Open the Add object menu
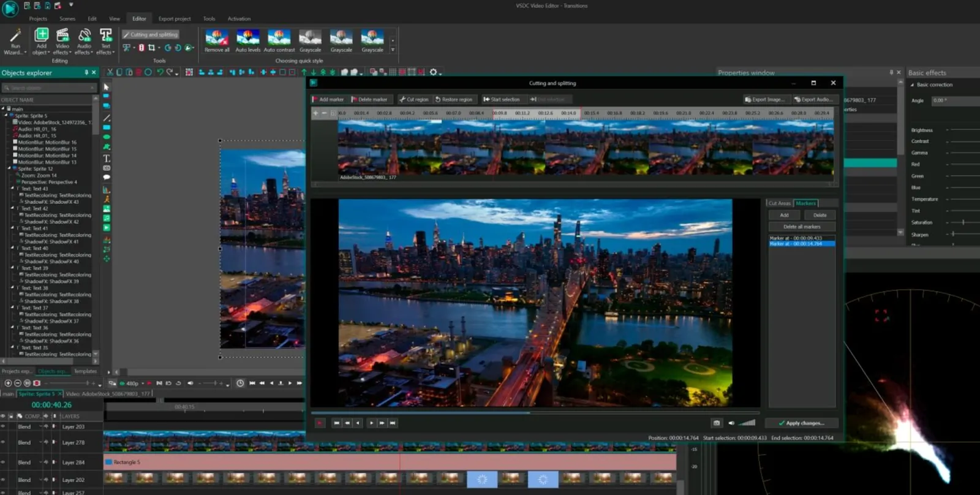 tap(41, 41)
